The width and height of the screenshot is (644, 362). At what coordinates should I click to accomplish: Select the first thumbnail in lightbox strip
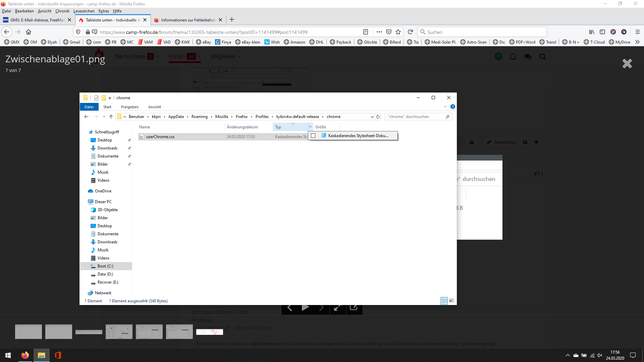pyautogui.click(x=29, y=331)
